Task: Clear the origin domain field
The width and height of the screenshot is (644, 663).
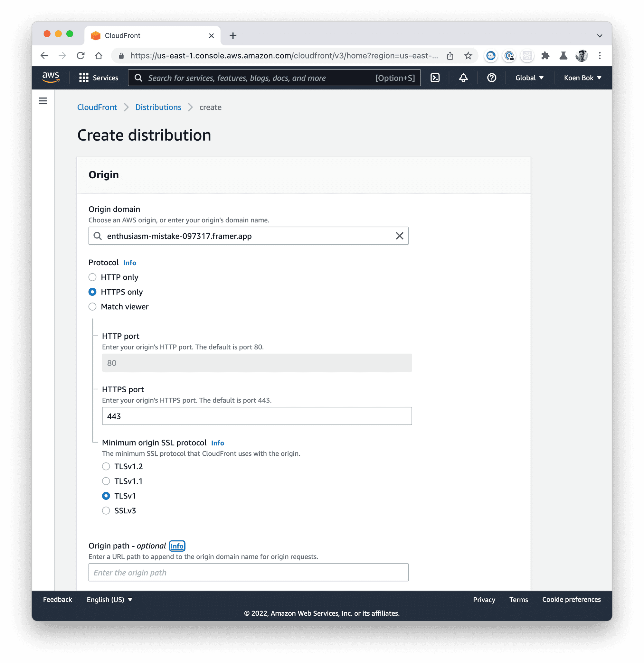Action: pos(399,236)
